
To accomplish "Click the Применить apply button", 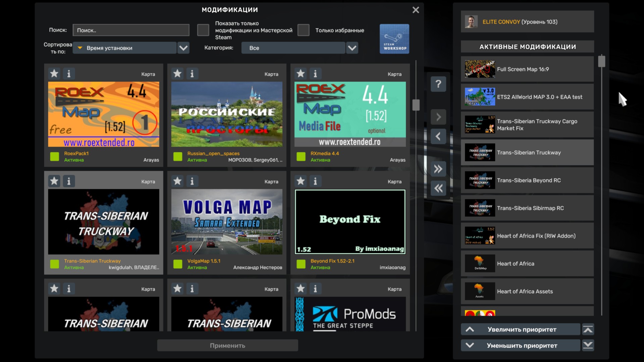I will (228, 345).
